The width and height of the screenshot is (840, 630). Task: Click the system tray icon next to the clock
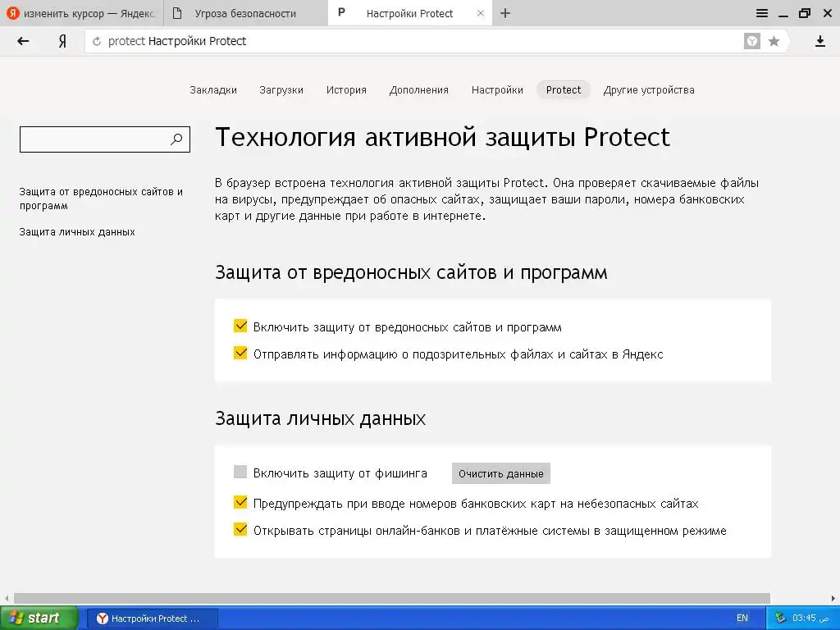[x=780, y=619]
